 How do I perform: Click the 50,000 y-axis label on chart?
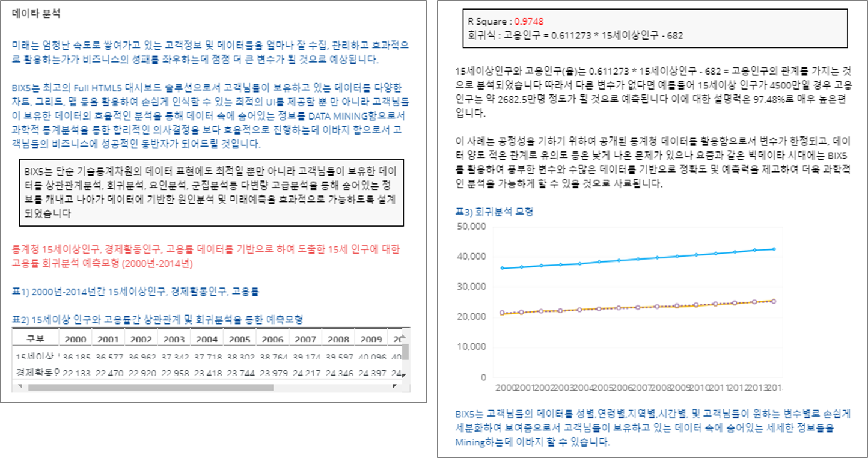(472, 226)
